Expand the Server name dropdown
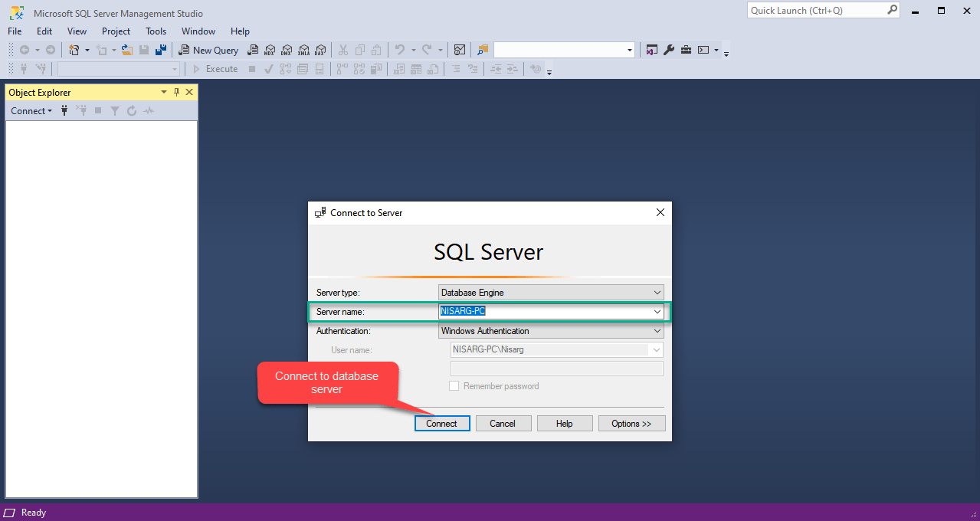This screenshot has width=980, height=521. [x=656, y=311]
